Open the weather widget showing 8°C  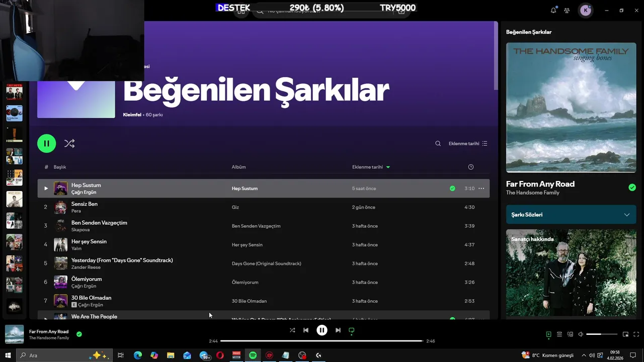[x=547, y=355]
